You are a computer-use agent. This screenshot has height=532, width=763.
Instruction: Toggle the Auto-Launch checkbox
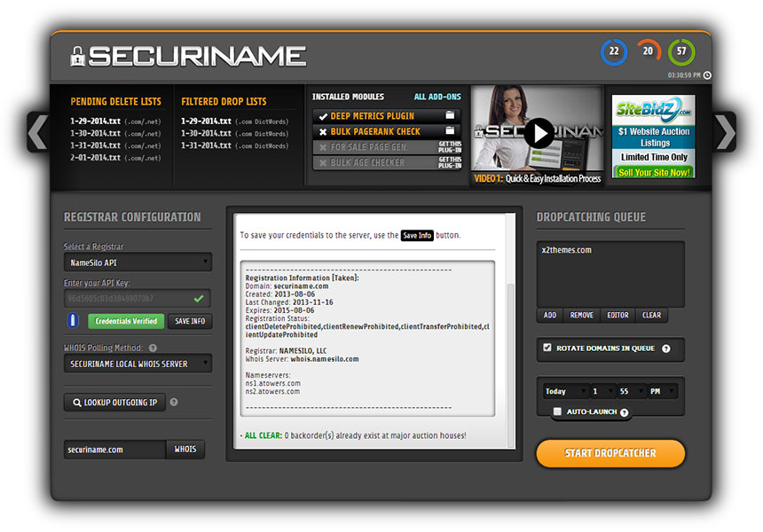tap(558, 411)
